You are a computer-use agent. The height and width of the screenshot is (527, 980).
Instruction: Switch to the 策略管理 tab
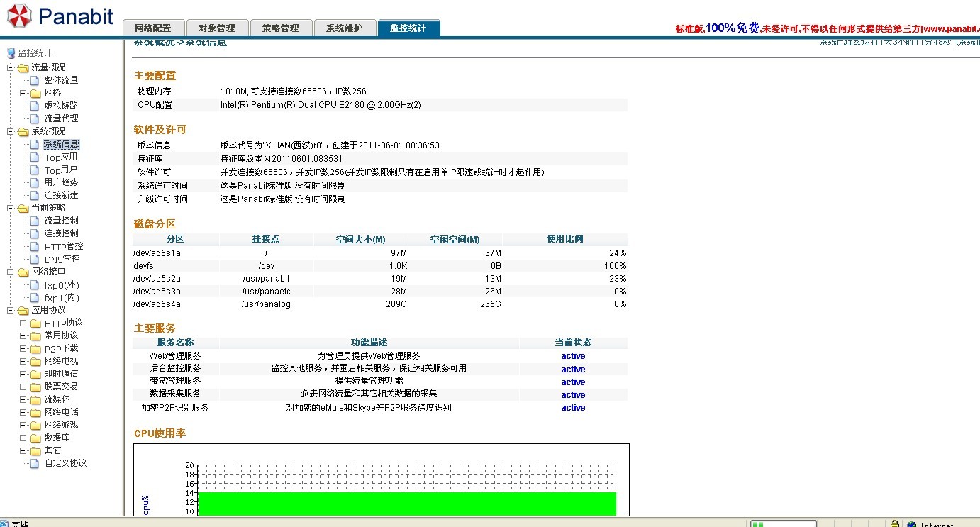point(281,28)
